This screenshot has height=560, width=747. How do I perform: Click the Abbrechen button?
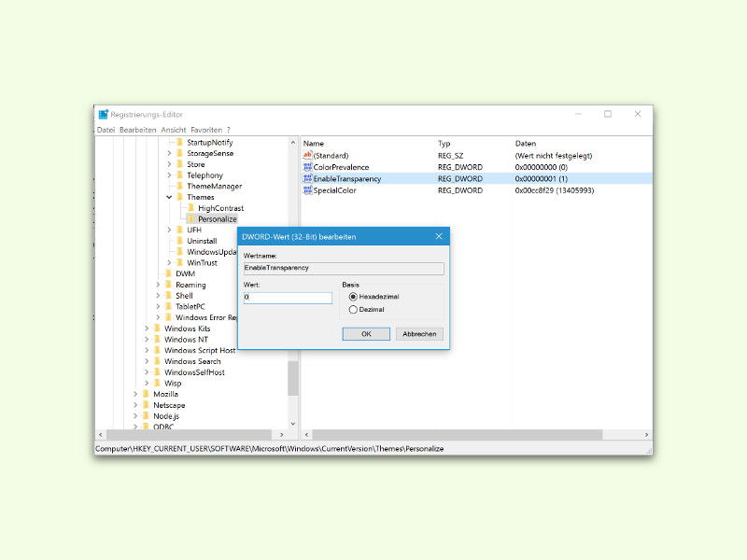click(419, 334)
